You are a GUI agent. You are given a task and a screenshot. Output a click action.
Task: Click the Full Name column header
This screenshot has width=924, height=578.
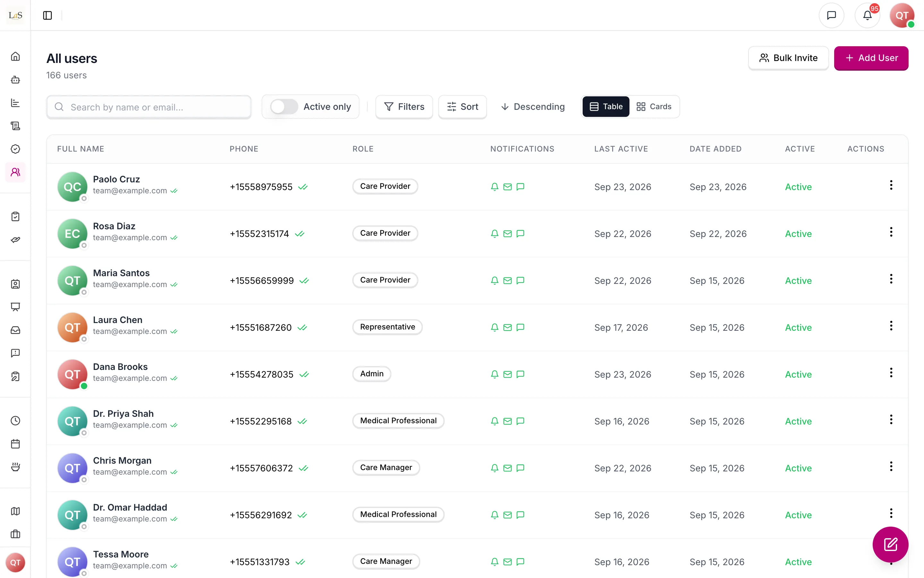click(81, 149)
